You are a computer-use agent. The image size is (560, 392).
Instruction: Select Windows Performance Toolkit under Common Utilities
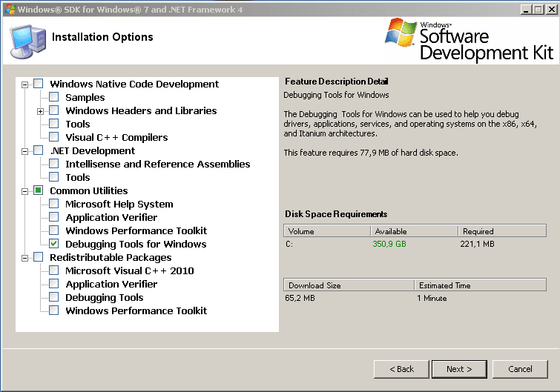point(136,231)
